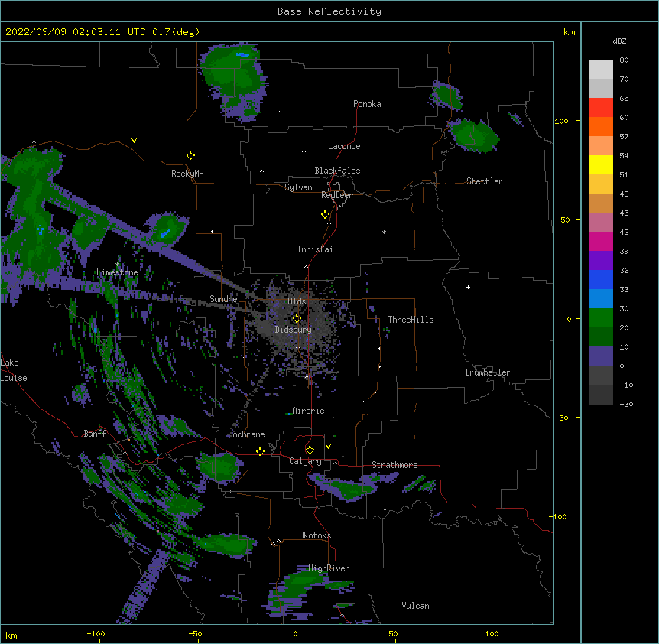Click the magenta 39-42 dBZ legend swatch
This screenshot has width=659, height=644.
pyautogui.click(x=601, y=241)
